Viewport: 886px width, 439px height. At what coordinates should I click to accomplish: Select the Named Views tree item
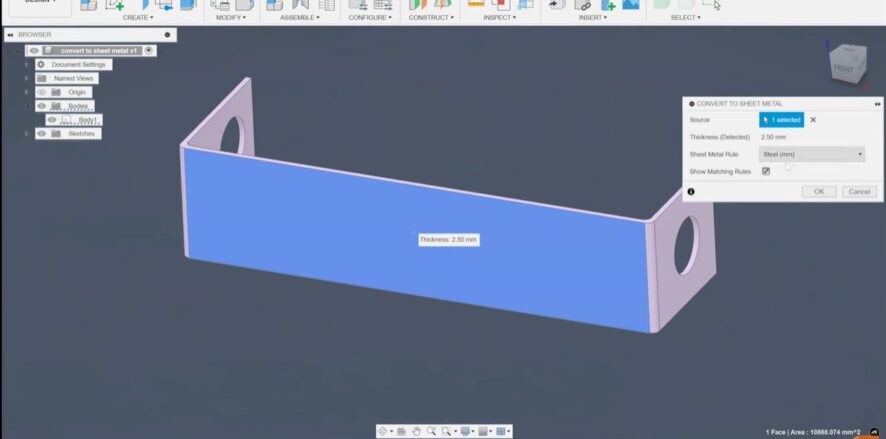click(73, 79)
